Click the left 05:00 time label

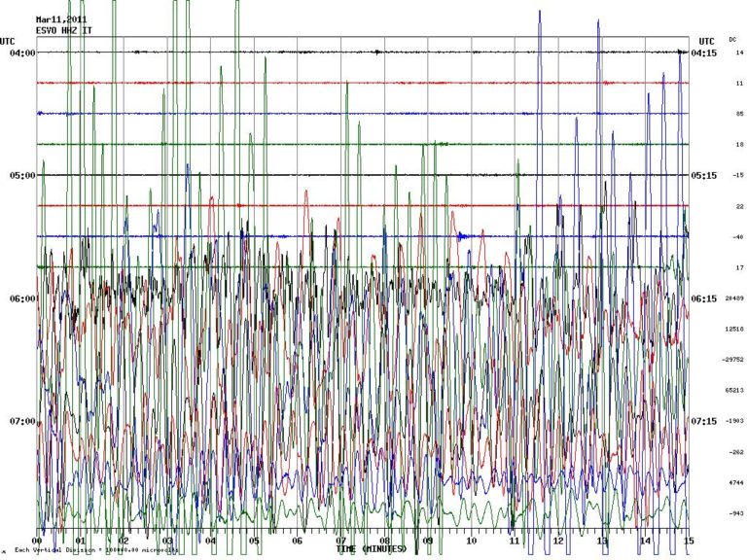[x=22, y=176]
